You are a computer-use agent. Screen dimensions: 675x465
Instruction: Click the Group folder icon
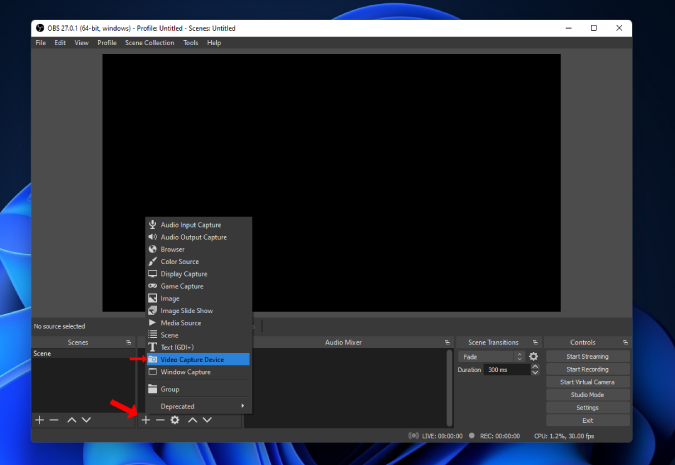click(152, 389)
